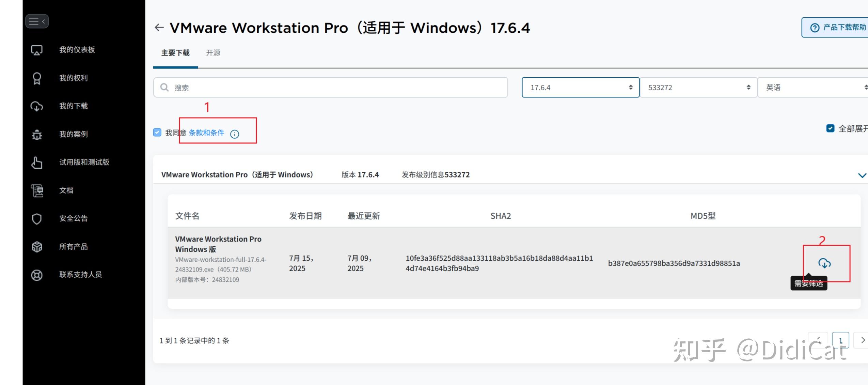Collapse the VMware Workstation Pro section chevron
This screenshot has width=868, height=385.
(862, 175)
